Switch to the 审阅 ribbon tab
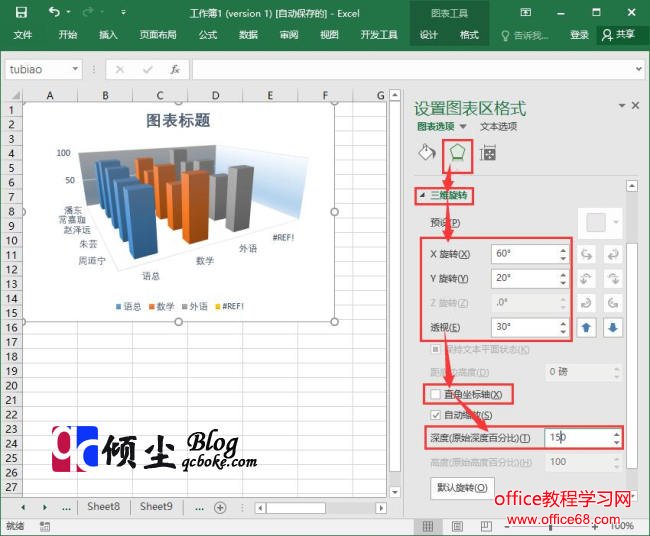Viewport: 650px width, 536px height. (x=289, y=35)
